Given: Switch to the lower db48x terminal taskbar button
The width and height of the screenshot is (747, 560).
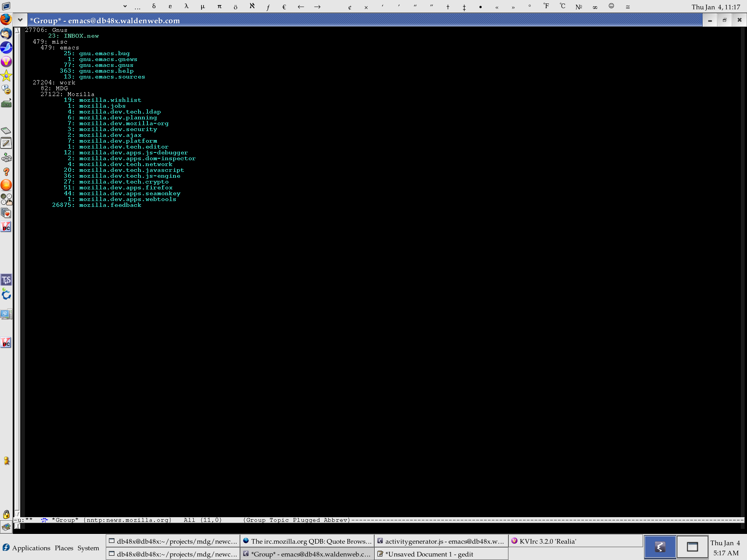Looking at the screenshot, I should (173, 554).
